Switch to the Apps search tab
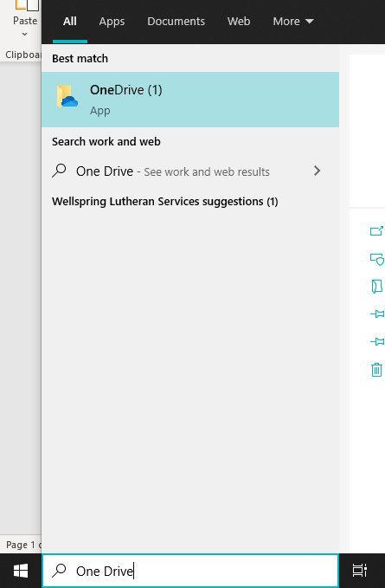The height and width of the screenshot is (588, 385). [x=112, y=22]
